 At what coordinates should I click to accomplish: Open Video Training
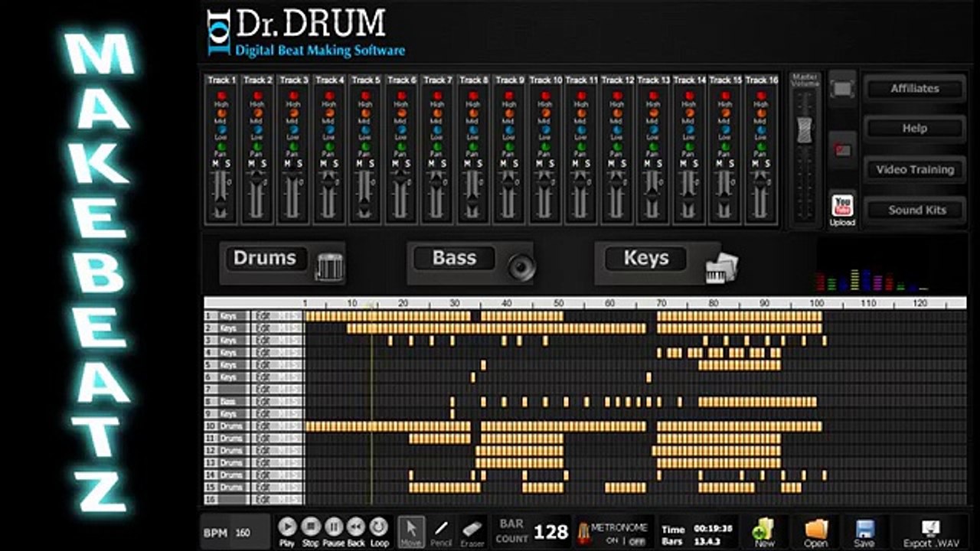pos(914,170)
